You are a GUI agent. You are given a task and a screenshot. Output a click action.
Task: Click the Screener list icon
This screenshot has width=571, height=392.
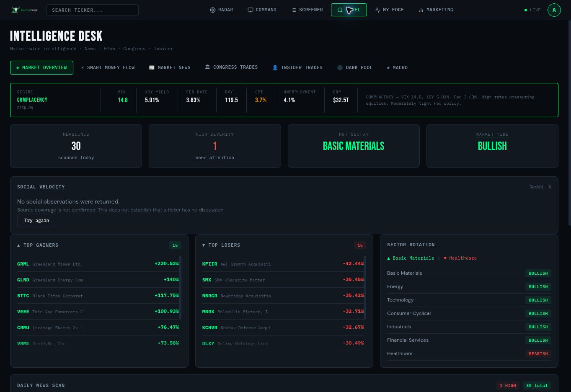click(294, 10)
